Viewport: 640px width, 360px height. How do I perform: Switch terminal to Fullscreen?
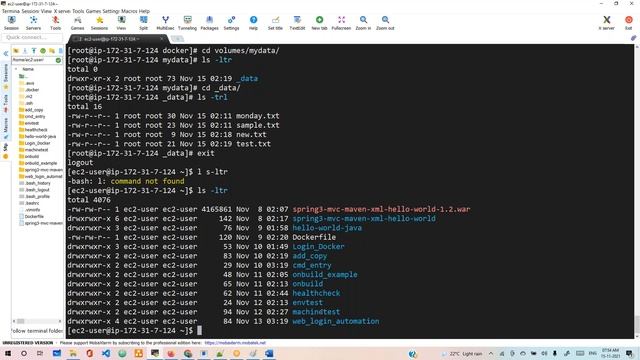[341, 23]
